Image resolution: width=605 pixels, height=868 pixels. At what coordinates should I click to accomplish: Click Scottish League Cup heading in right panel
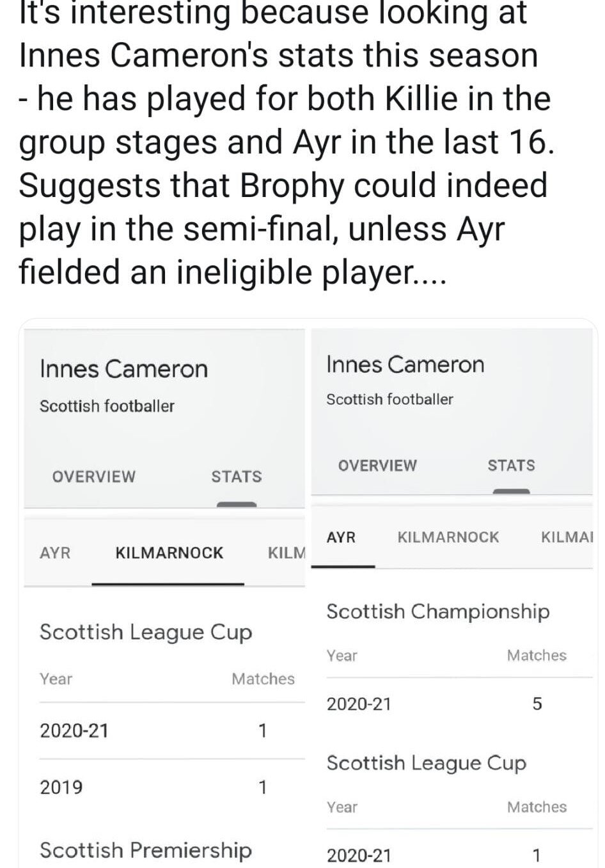coord(427,764)
